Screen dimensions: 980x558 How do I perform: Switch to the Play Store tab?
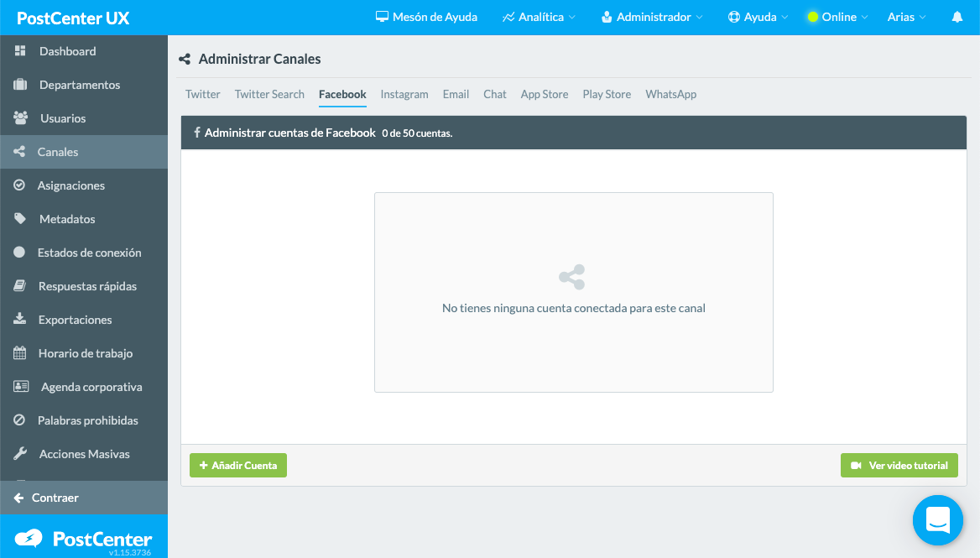click(607, 94)
